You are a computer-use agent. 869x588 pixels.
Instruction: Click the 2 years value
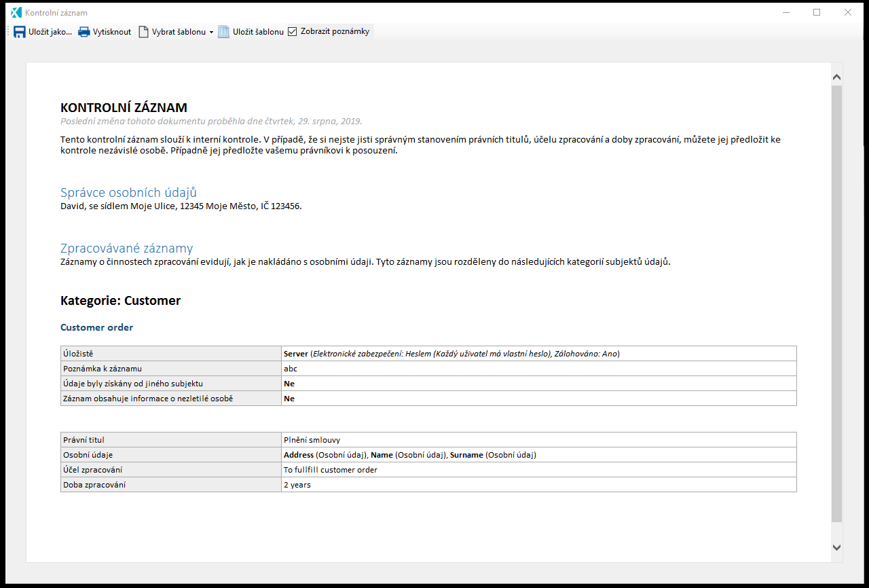click(x=297, y=485)
